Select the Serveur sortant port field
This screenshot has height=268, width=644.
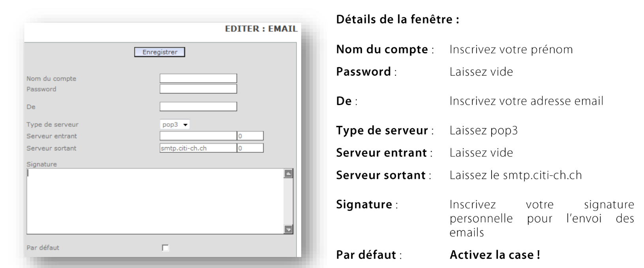pos(250,148)
